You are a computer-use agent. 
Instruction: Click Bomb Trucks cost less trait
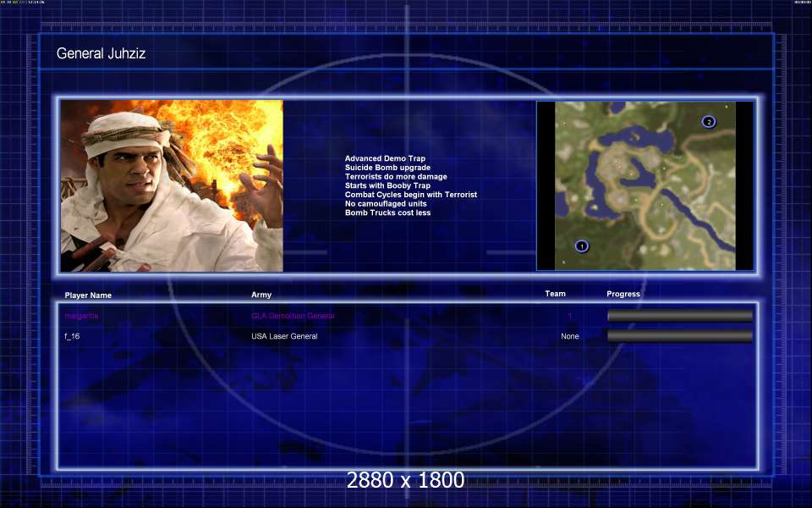[388, 213]
